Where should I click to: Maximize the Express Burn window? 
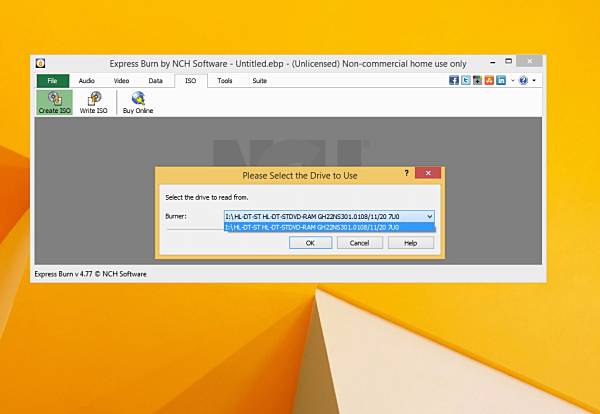pyautogui.click(x=508, y=61)
